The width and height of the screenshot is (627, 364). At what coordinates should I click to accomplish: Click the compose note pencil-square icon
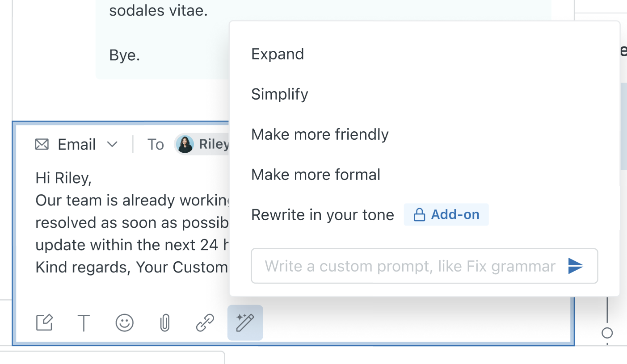click(44, 322)
